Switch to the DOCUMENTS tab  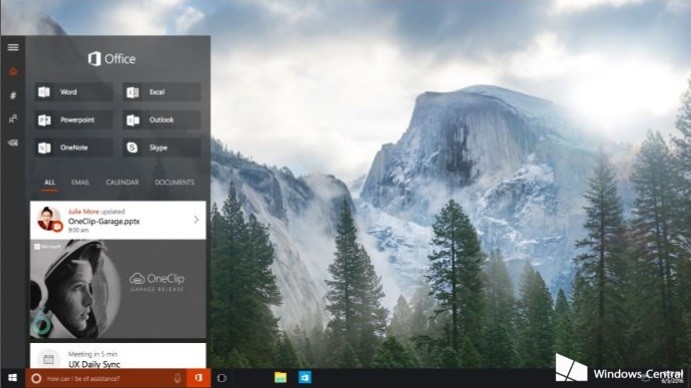click(x=175, y=182)
